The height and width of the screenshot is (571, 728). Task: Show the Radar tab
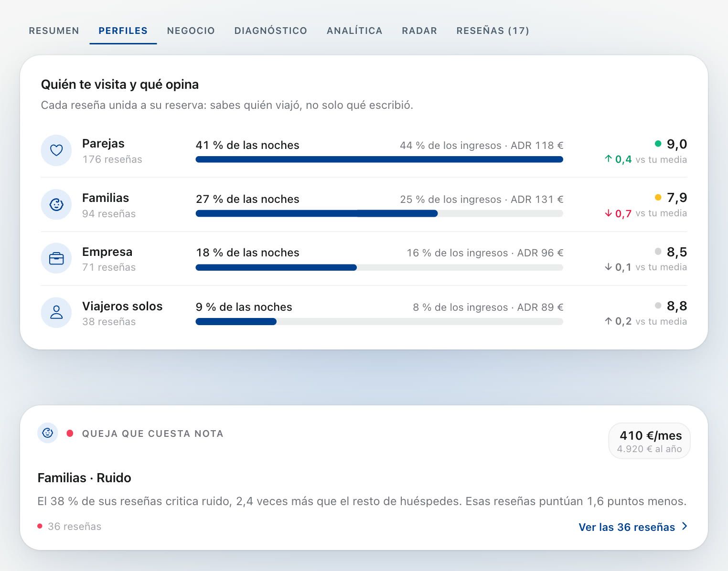pyautogui.click(x=419, y=31)
